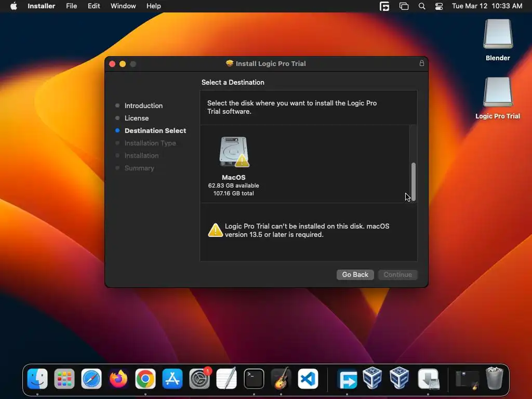This screenshot has width=532, height=399.
Task: Click the Installation step in sidebar
Action: tap(141, 156)
